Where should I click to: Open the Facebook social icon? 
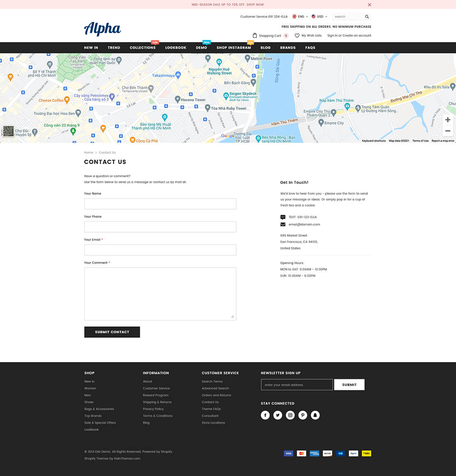[265, 415]
